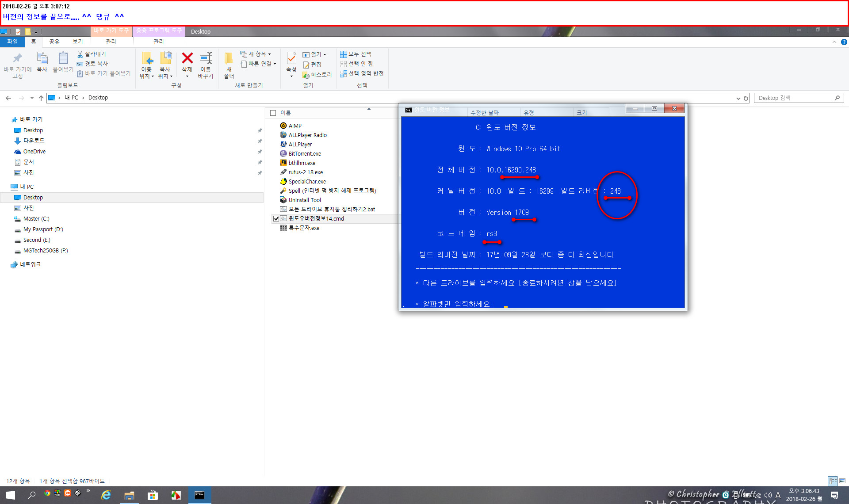Create a New folder (새 폴더)

pos(229,65)
